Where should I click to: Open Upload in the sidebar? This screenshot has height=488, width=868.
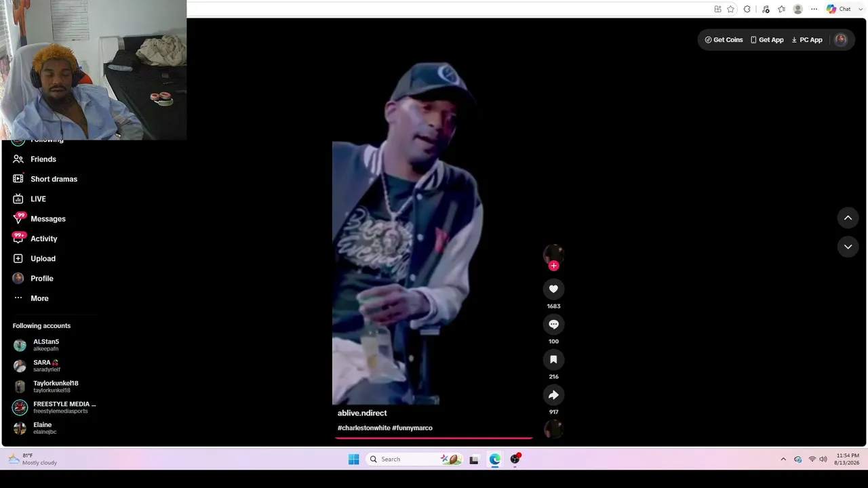[43, 258]
